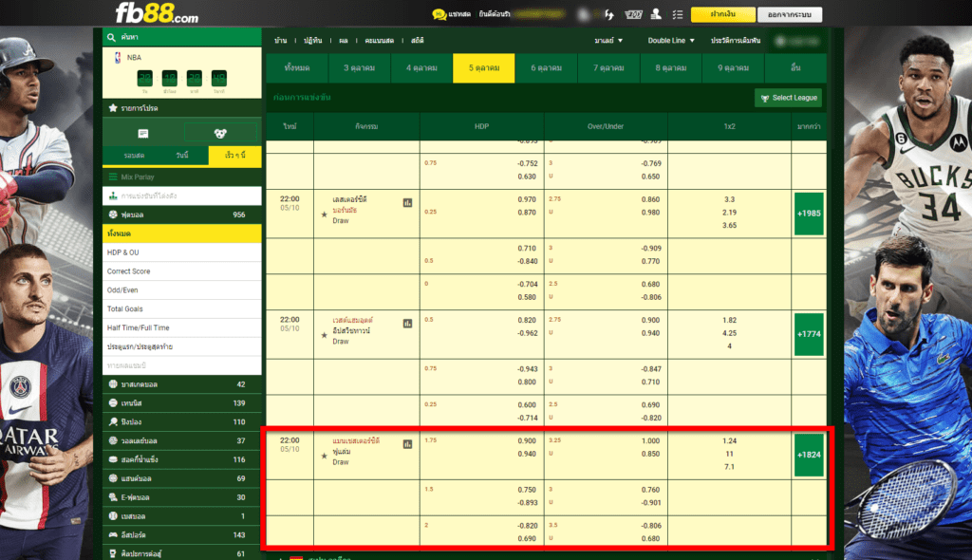Select the 7 ตุลาคม date tab

click(608, 68)
